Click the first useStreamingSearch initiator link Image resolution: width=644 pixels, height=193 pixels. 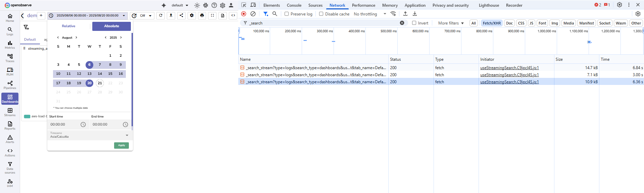(509, 68)
